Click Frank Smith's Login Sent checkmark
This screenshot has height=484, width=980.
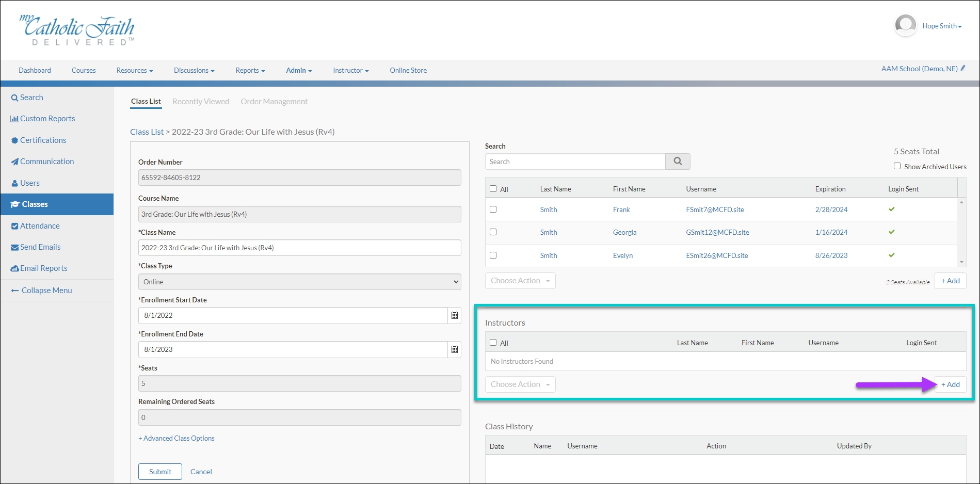(x=892, y=209)
